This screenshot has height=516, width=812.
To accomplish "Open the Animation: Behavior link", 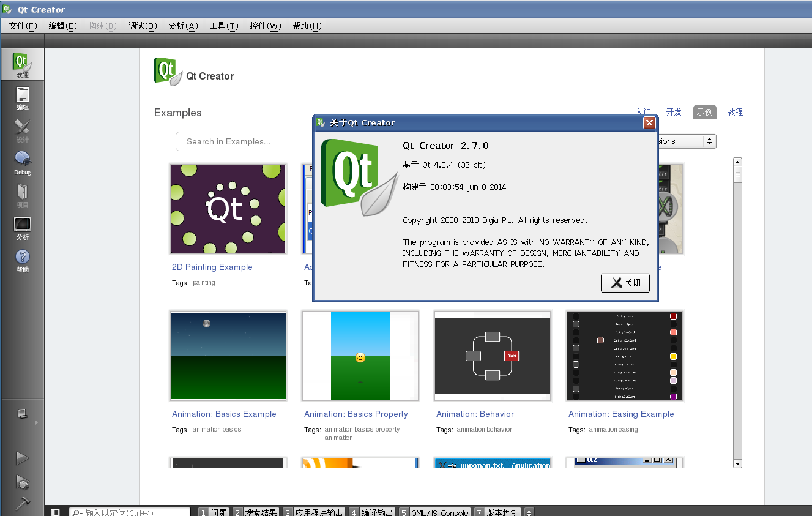I will (475, 414).
